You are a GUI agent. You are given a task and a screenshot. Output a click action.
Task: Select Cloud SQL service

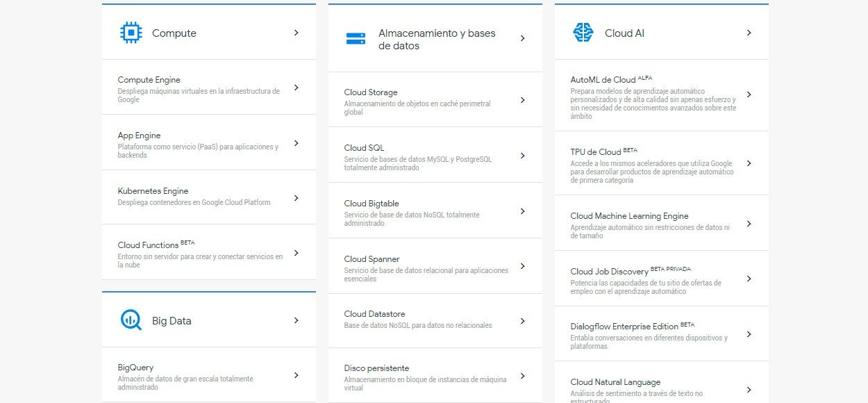point(364,148)
